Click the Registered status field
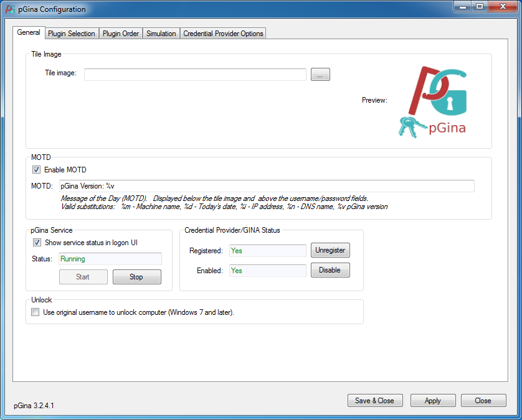The height and width of the screenshot is (420, 522). tap(268, 251)
